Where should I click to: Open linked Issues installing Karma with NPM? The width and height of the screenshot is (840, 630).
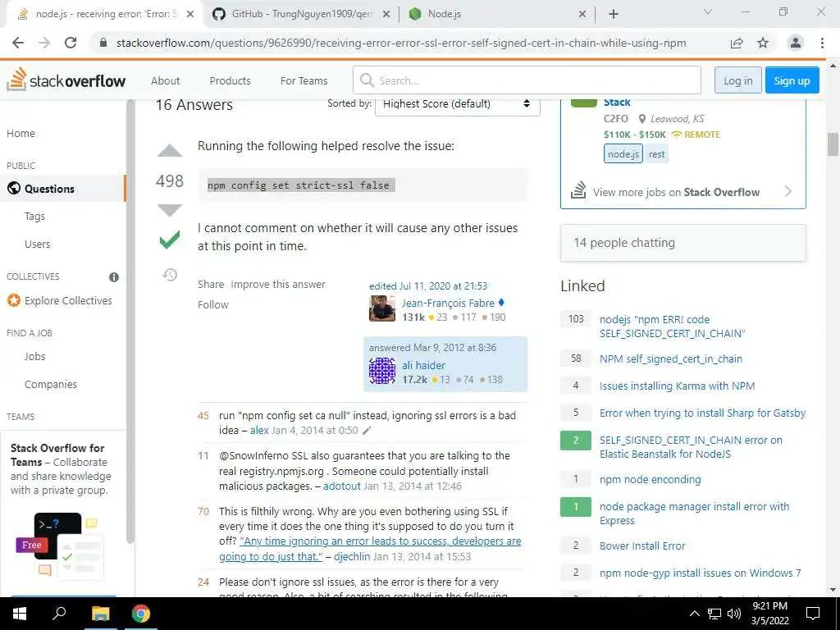click(x=677, y=386)
